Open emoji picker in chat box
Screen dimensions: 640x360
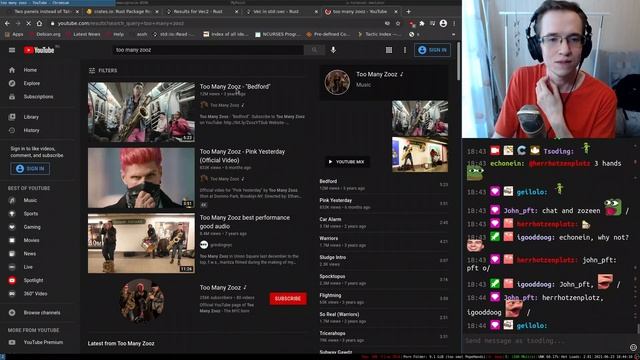pyautogui.click(x=633, y=347)
